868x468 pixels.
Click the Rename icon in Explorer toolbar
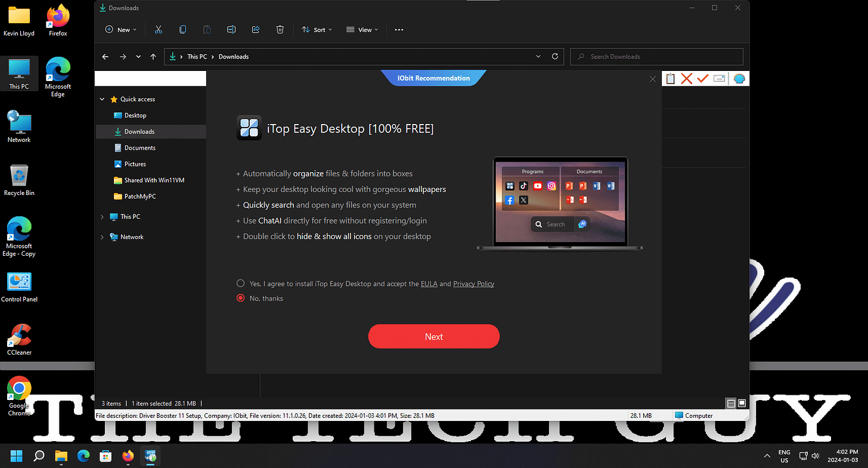(231, 30)
